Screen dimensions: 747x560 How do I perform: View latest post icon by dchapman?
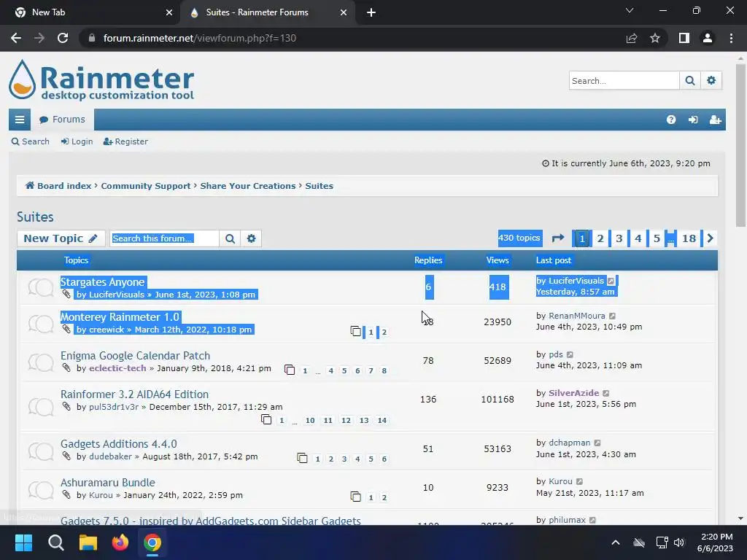point(597,443)
